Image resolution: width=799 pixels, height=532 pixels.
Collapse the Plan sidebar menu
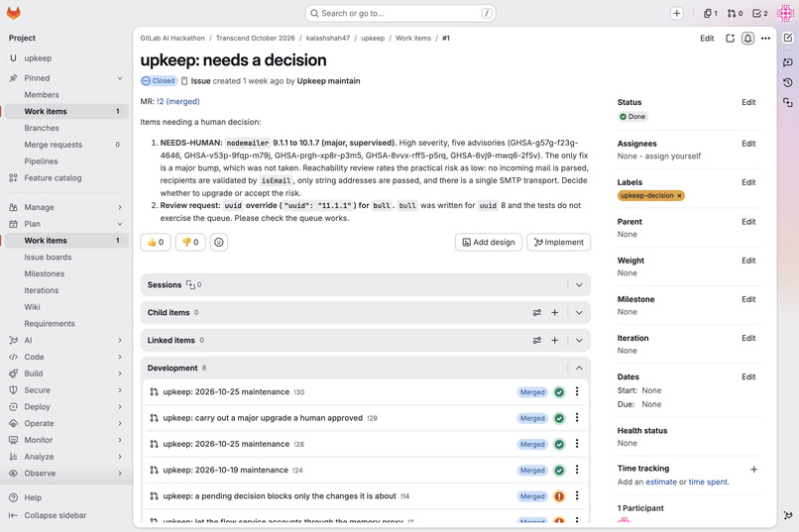point(66,224)
